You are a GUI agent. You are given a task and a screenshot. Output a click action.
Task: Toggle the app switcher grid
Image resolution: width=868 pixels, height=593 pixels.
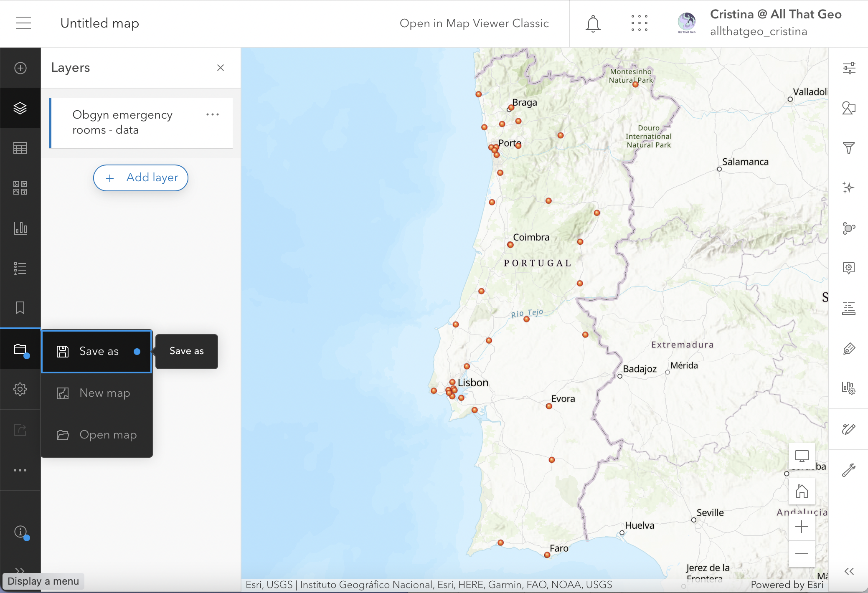click(638, 23)
